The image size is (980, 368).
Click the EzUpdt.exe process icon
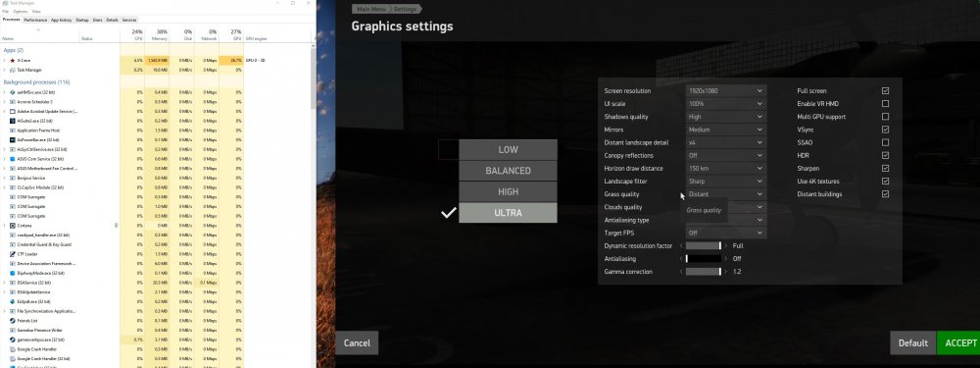click(13, 301)
